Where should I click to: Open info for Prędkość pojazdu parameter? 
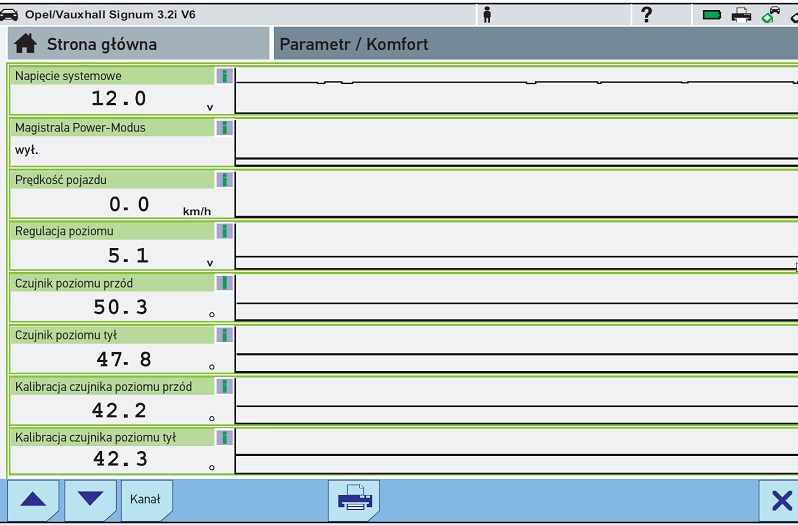[225, 180]
